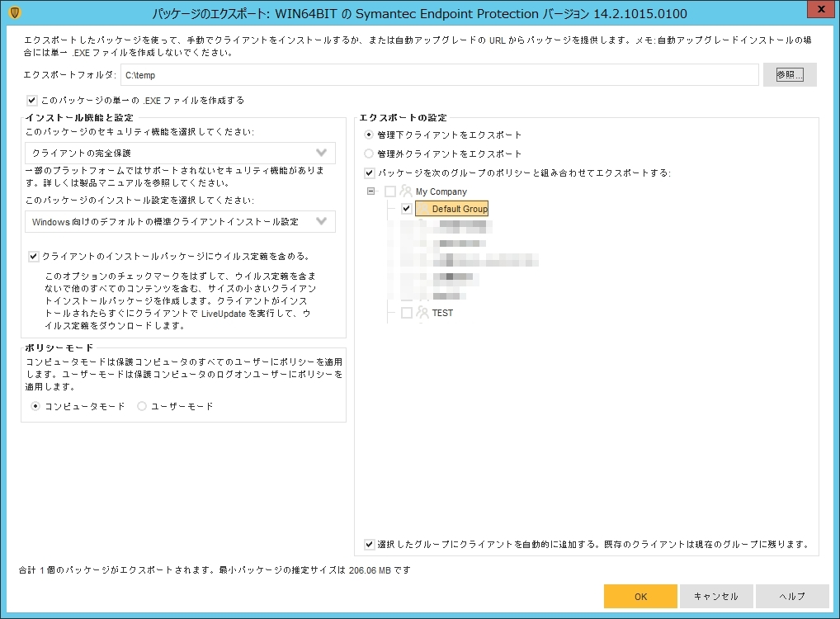Click the export folder field C:\temp
840x619 pixels.
(439, 75)
